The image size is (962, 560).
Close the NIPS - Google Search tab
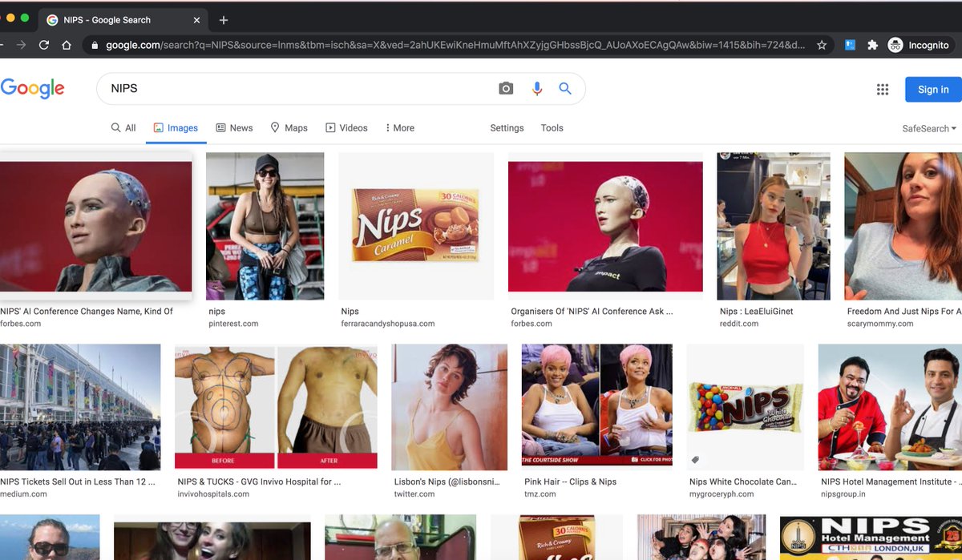[x=196, y=20]
